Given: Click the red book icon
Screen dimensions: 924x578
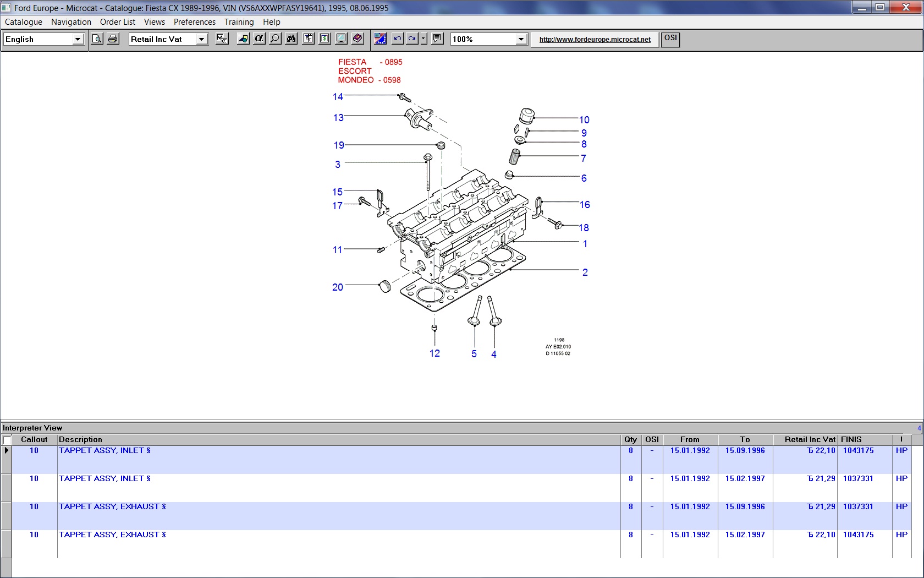Looking at the screenshot, I should coord(358,39).
